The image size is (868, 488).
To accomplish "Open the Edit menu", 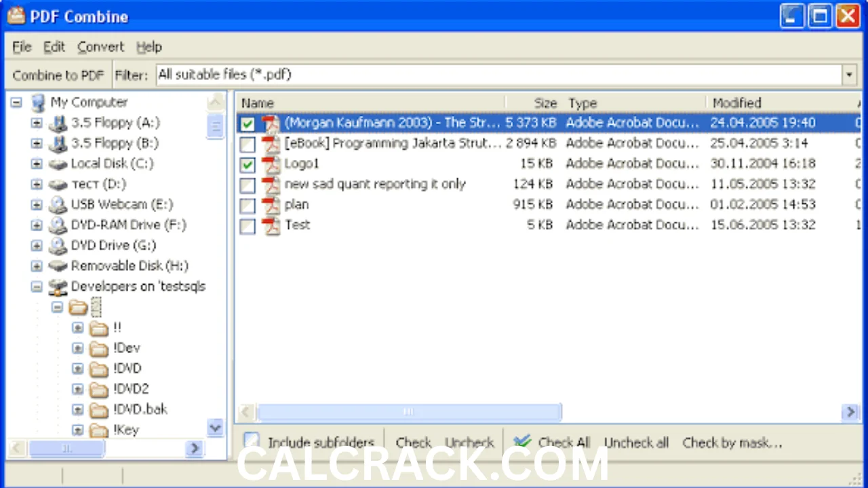I will click(x=54, y=47).
